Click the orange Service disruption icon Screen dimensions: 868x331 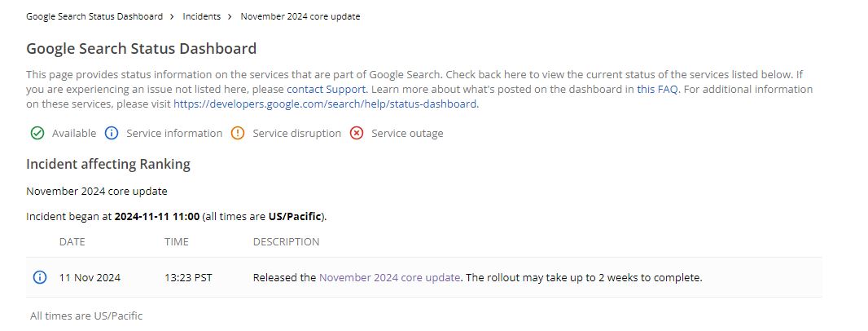(238, 133)
